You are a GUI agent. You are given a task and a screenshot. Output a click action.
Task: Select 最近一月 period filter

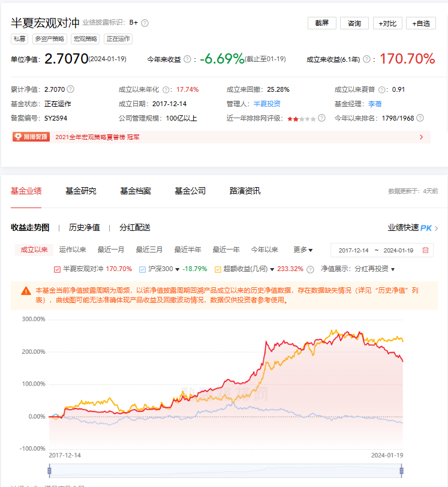(111, 249)
